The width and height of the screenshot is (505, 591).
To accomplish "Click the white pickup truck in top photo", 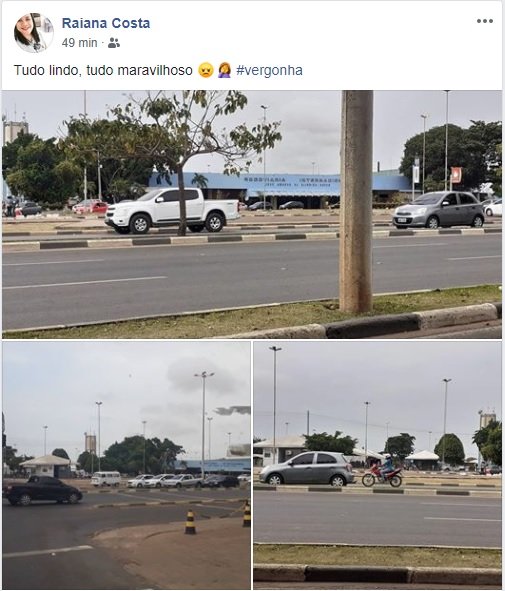I will (172, 211).
